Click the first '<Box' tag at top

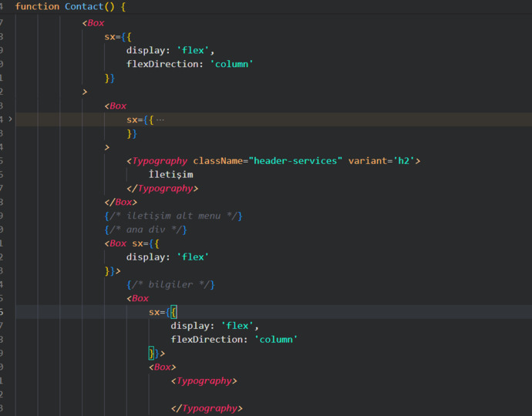click(x=93, y=23)
